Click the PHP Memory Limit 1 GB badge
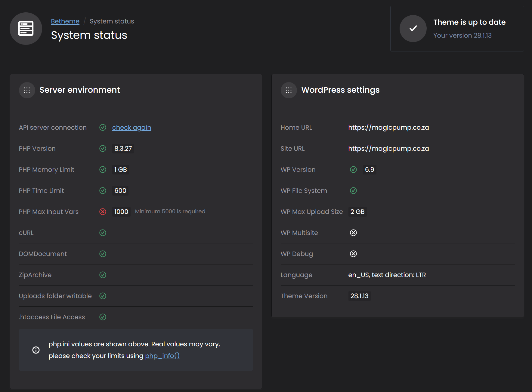Screen dimensions: 532x392 click(121, 170)
